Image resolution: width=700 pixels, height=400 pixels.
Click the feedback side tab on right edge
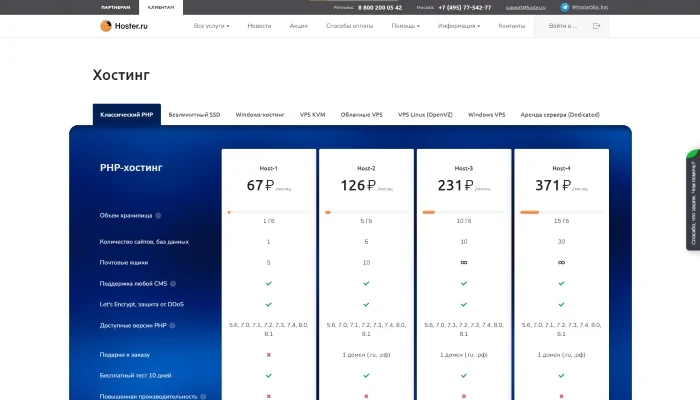pyautogui.click(x=693, y=200)
